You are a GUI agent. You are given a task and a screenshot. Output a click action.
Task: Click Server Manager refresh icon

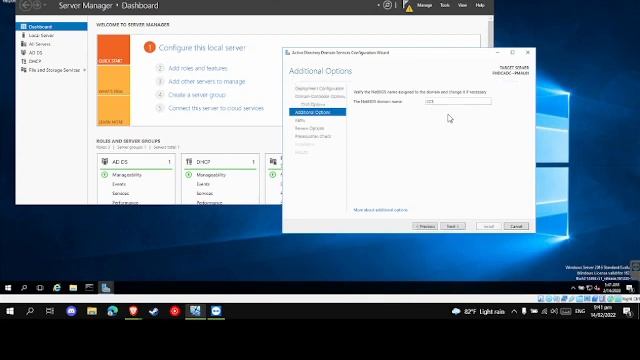[387, 5]
